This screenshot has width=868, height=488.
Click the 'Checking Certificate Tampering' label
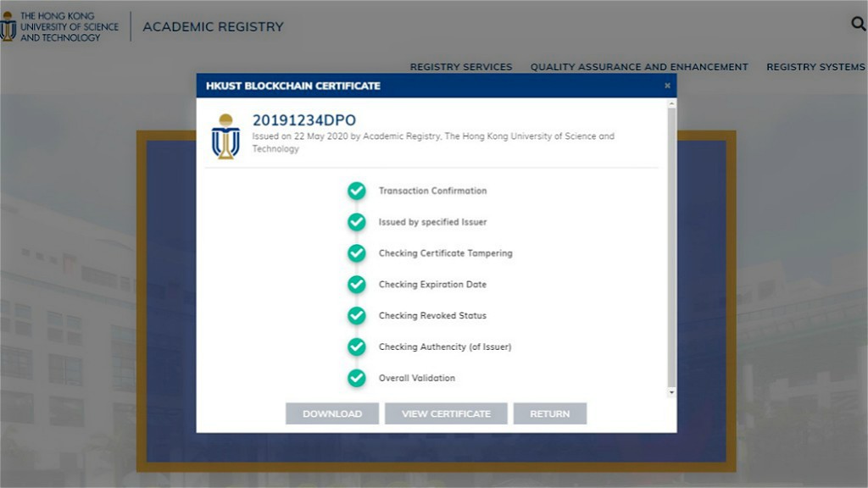[446, 253]
